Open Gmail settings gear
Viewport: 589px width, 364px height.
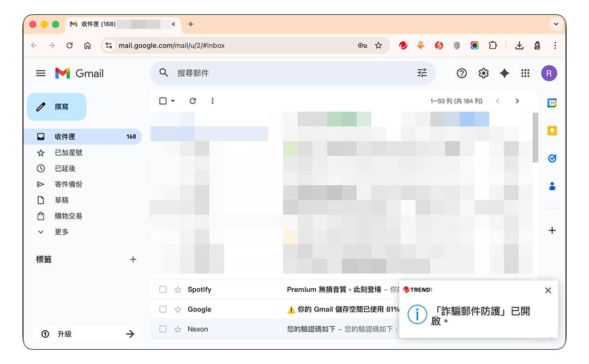(483, 72)
